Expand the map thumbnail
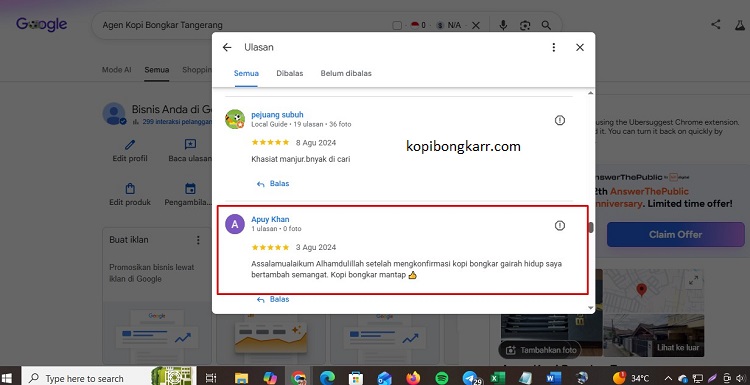The width and height of the screenshot is (750, 385). click(x=693, y=281)
